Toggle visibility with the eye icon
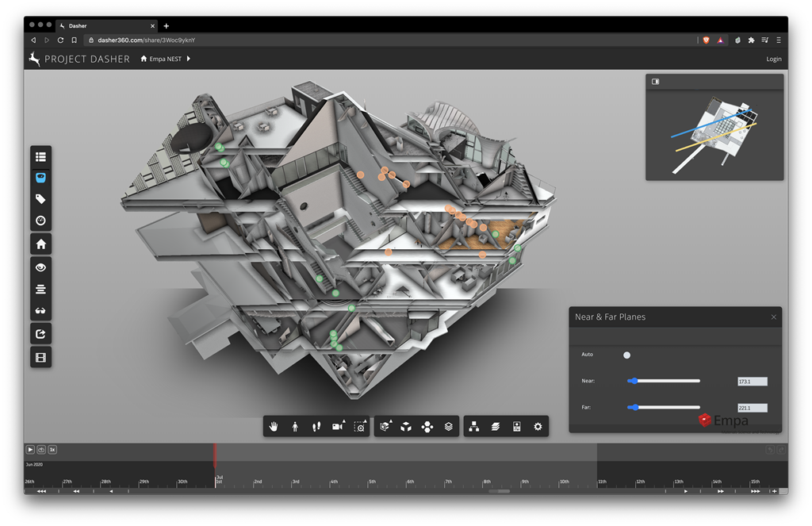812x526 pixels. (x=40, y=267)
